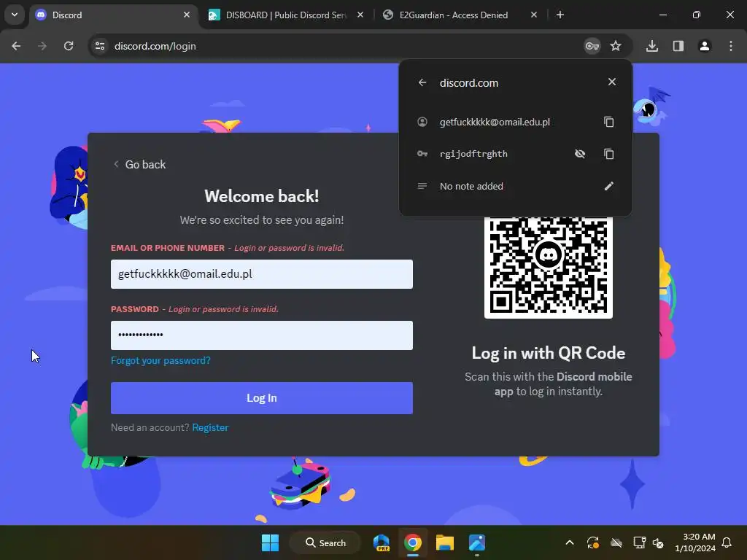Select the revealed password text rgijodftrghth
The height and width of the screenshot is (560, 747).
[x=473, y=154]
